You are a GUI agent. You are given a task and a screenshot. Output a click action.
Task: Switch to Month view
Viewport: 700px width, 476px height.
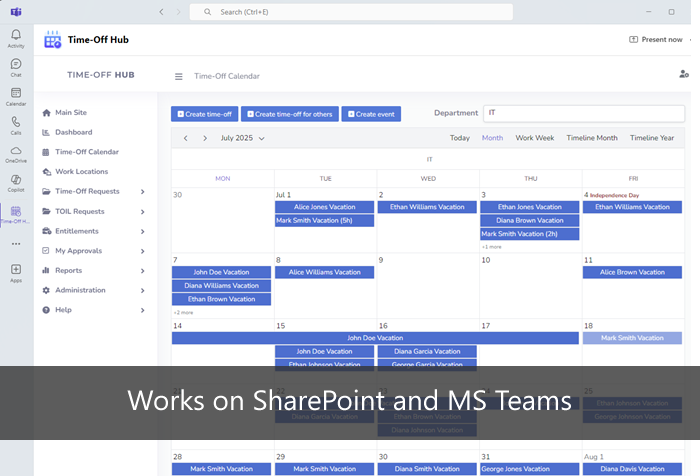point(492,138)
